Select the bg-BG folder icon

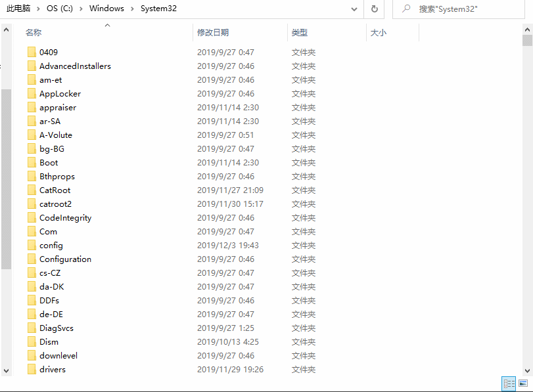point(32,149)
